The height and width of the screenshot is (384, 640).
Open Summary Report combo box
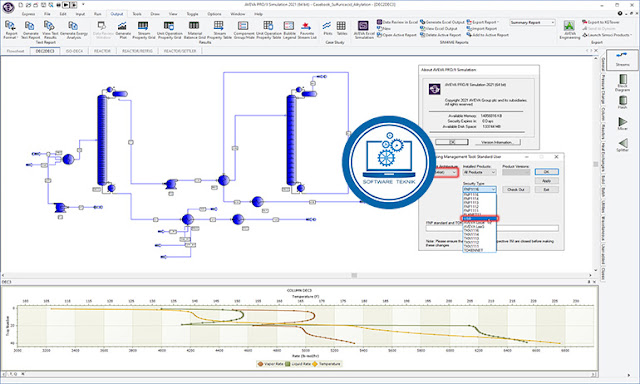tap(532, 22)
